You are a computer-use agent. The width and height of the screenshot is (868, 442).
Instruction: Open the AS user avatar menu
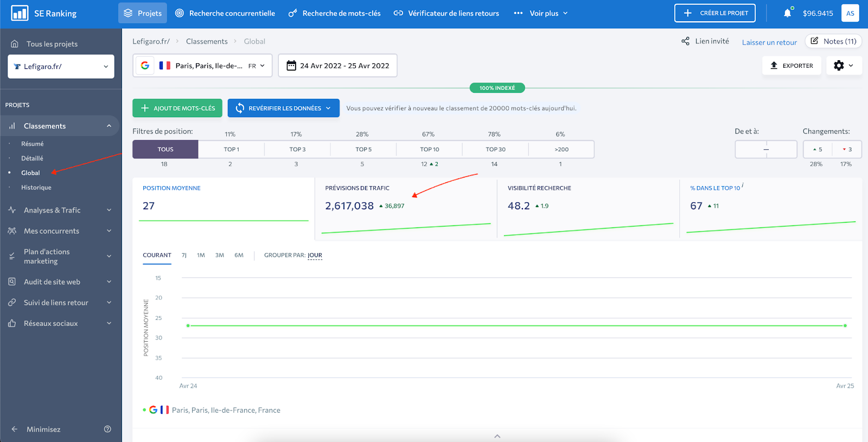(x=850, y=13)
